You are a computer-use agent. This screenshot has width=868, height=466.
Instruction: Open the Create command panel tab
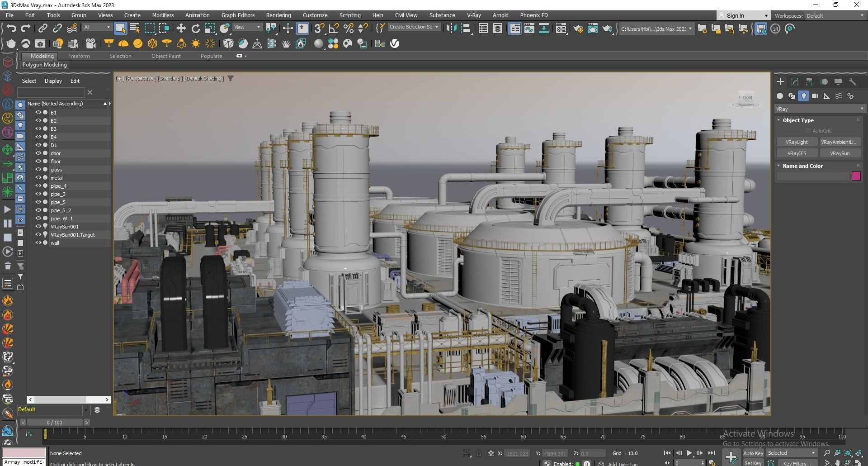point(780,82)
